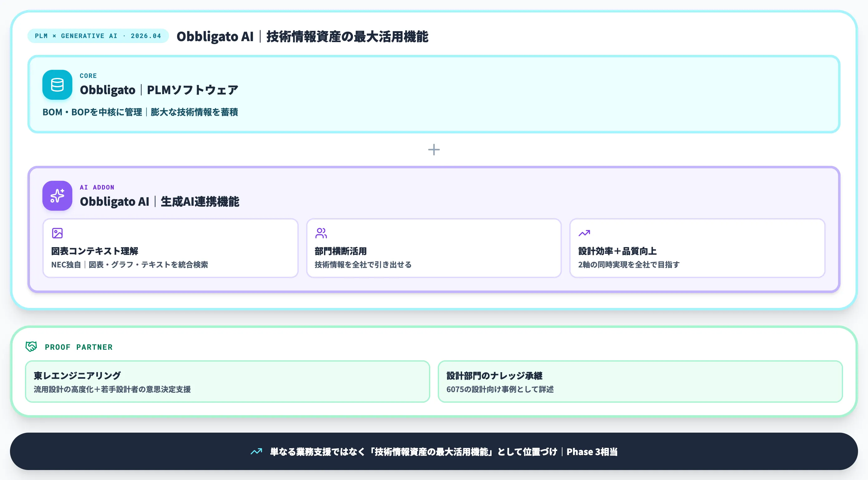Click the text 6075の設計向け事例として詳述

coord(500,389)
